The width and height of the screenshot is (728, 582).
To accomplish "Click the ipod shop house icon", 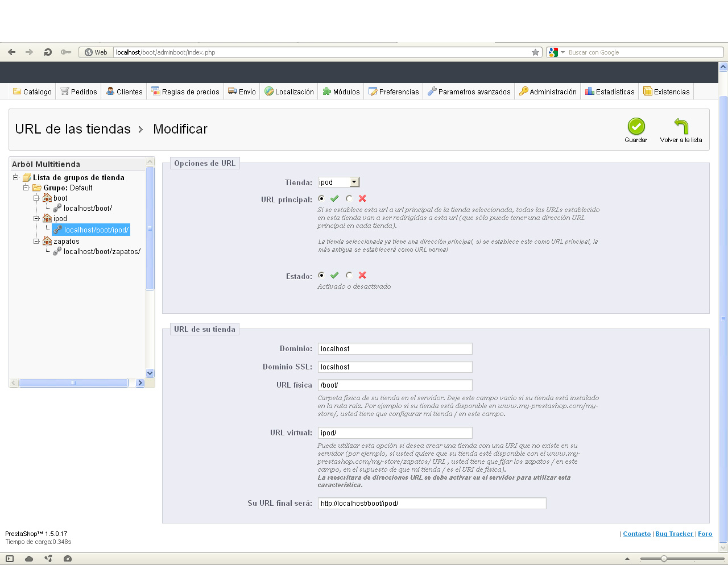I will click(47, 218).
